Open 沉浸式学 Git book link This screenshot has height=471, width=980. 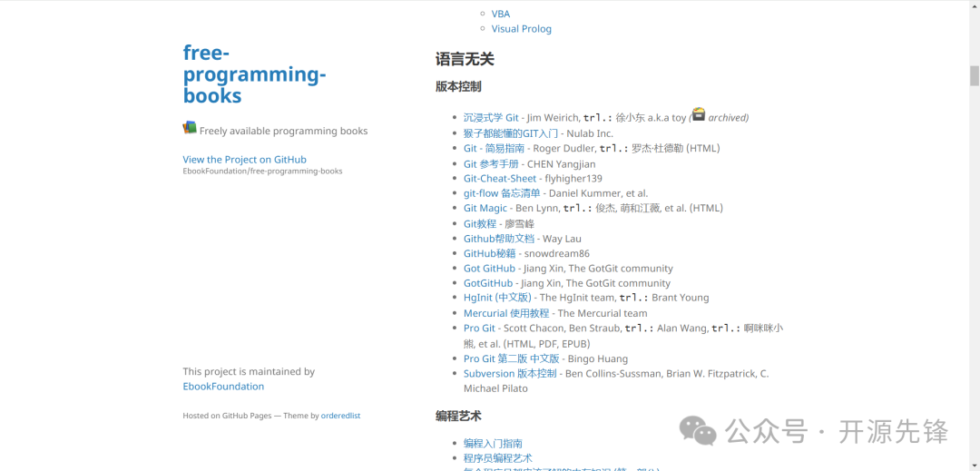[491, 117]
